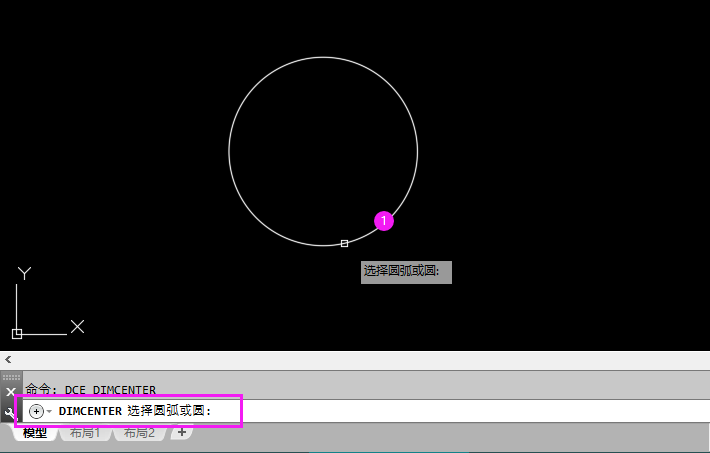
Task: Open the command line customize wrench
Action: click(10, 413)
